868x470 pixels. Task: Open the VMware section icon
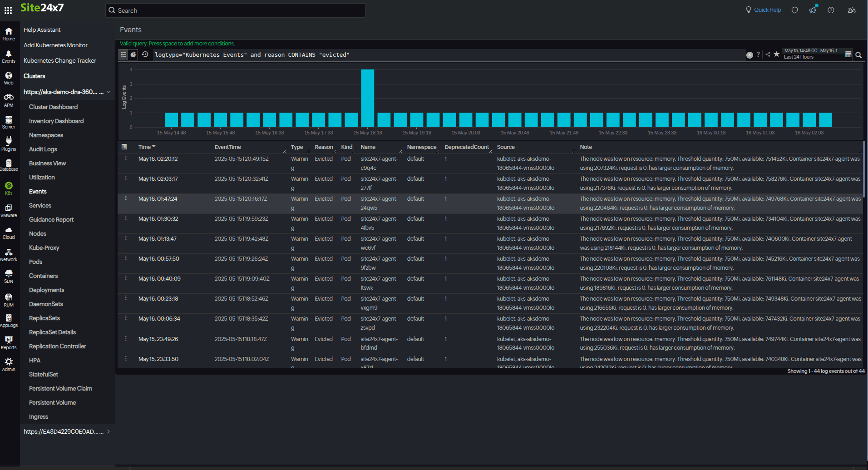pos(9,211)
